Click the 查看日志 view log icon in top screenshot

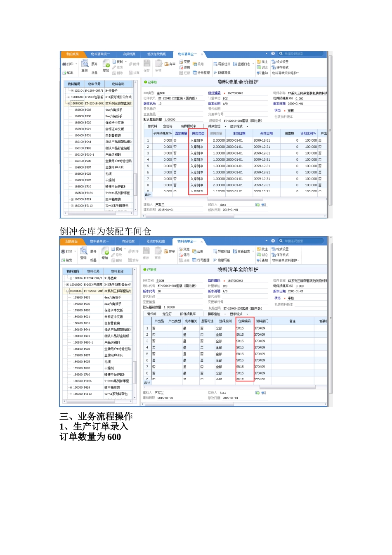pyautogui.click(x=235, y=64)
